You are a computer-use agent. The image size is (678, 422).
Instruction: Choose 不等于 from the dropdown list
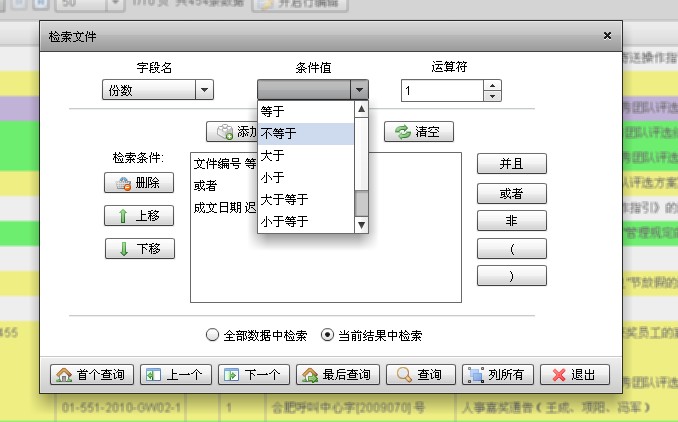(306, 134)
